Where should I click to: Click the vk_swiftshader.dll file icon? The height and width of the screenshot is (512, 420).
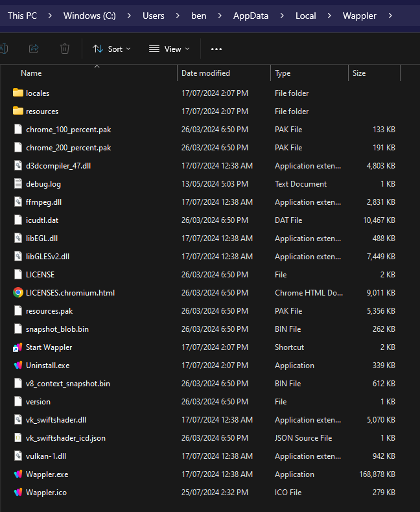point(18,419)
